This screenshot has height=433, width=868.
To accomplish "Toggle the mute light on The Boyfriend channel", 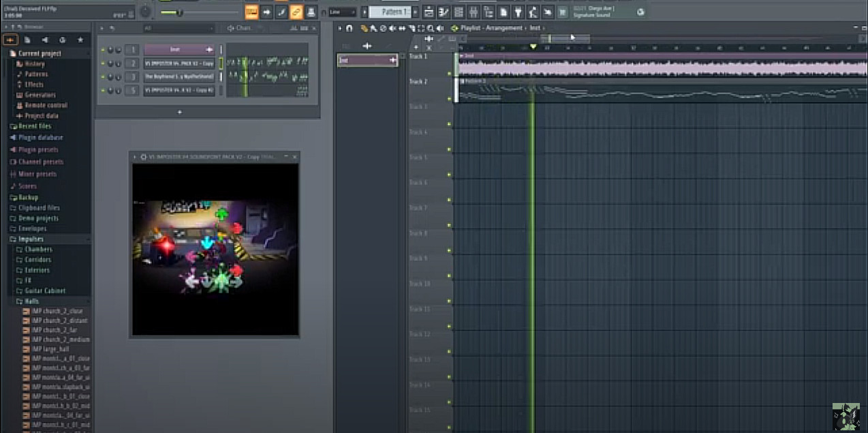I will (102, 76).
